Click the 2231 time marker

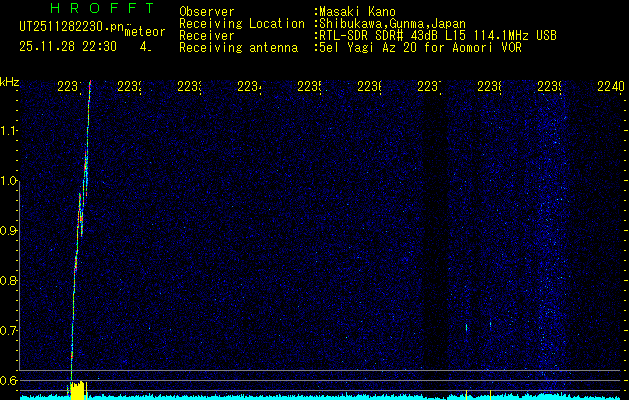(x=70, y=86)
